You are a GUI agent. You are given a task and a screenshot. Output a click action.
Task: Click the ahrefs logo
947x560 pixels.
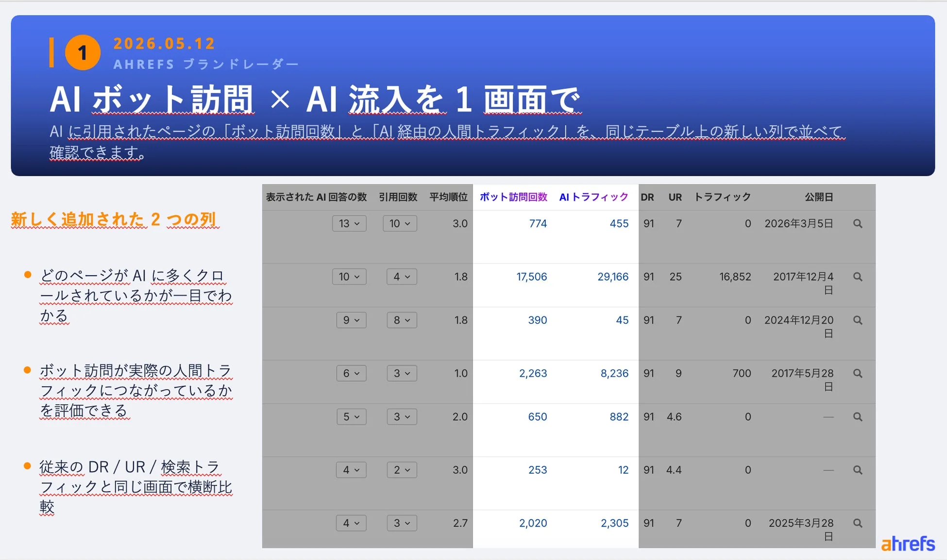pyautogui.click(x=908, y=544)
